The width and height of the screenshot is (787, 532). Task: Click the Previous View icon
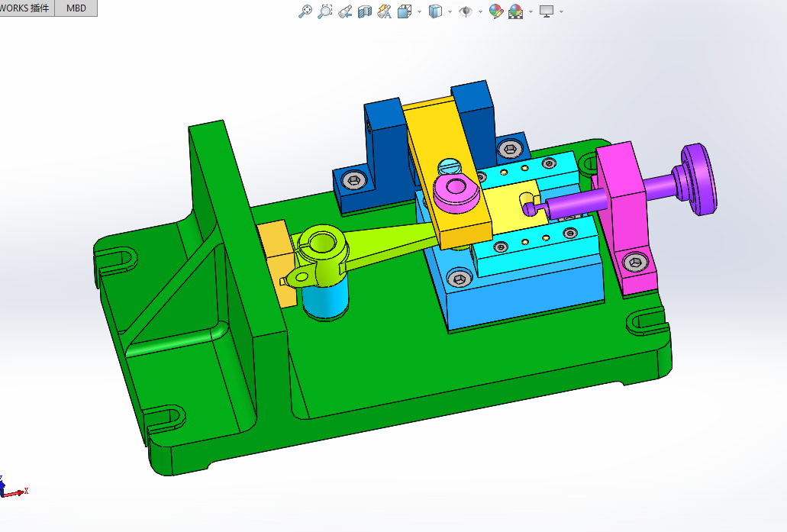(345, 11)
